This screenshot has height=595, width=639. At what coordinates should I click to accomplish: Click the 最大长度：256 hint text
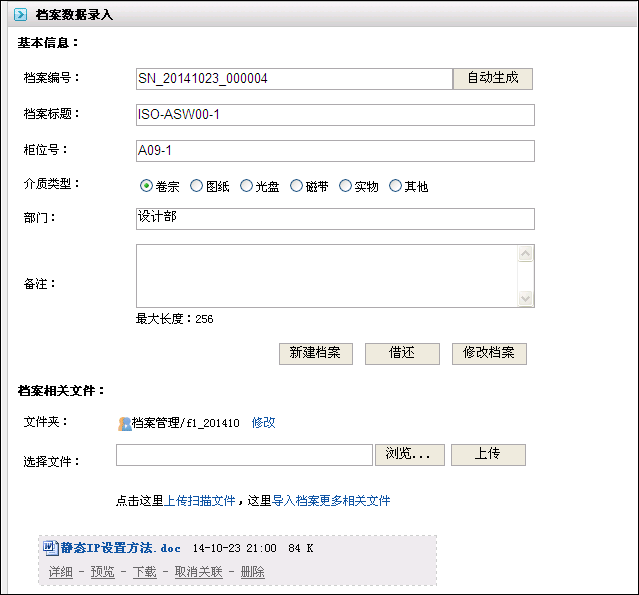click(x=174, y=319)
